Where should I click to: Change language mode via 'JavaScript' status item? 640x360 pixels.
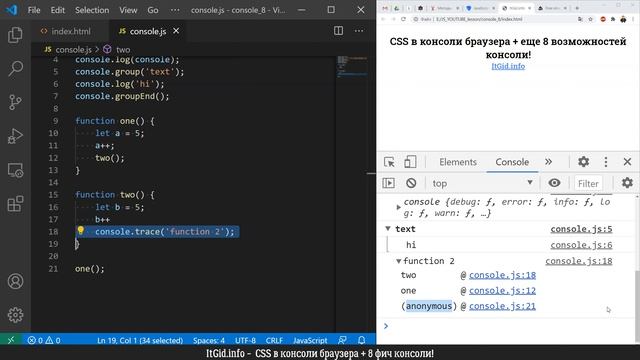(x=310, y=340)
